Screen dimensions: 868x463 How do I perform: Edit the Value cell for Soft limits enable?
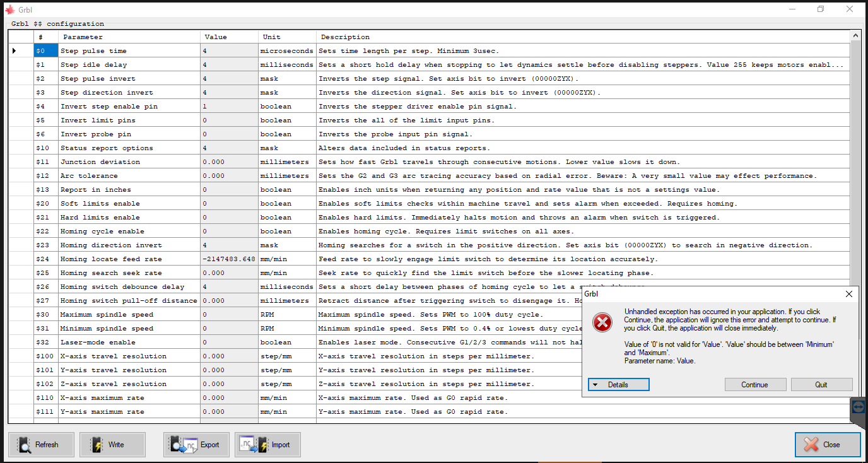(x=230, y=204)
